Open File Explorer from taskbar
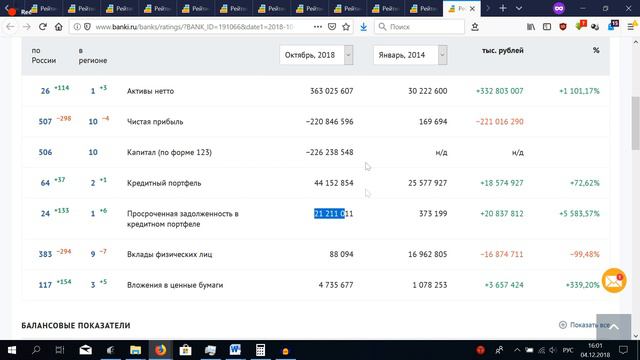 (135, 350)
